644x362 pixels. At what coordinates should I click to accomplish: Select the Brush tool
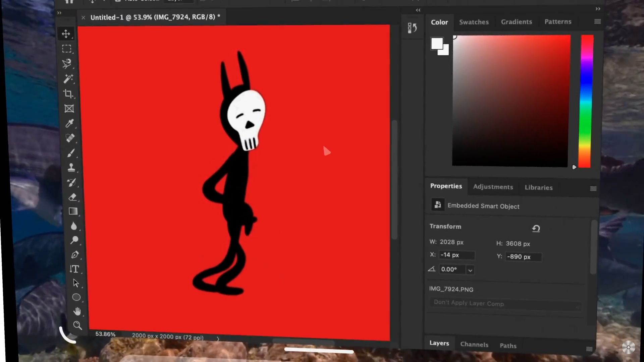71,153
